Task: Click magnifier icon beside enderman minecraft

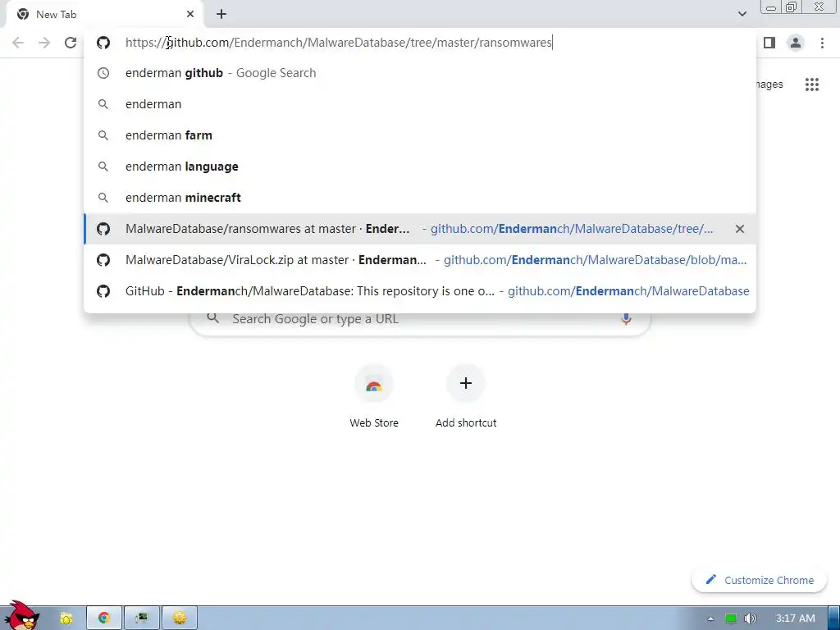Action: (103, 198)
